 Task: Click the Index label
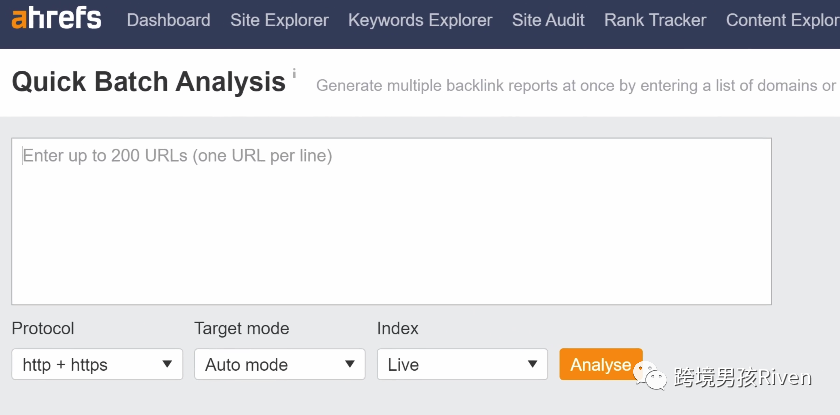[397, 328]
